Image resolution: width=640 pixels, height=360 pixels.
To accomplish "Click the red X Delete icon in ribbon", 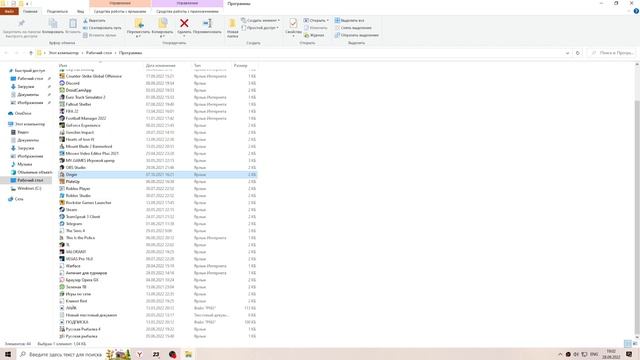I will point(184,24).
